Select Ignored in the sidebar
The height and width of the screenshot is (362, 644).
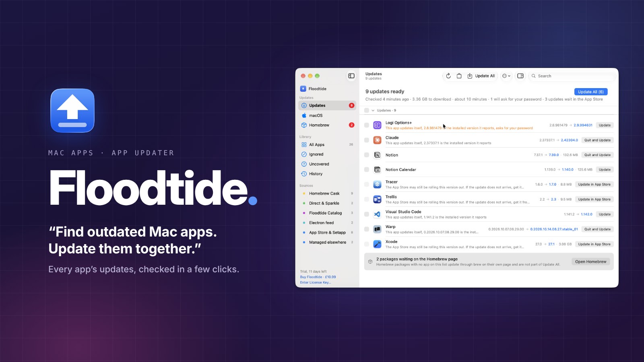pos(327,154)
